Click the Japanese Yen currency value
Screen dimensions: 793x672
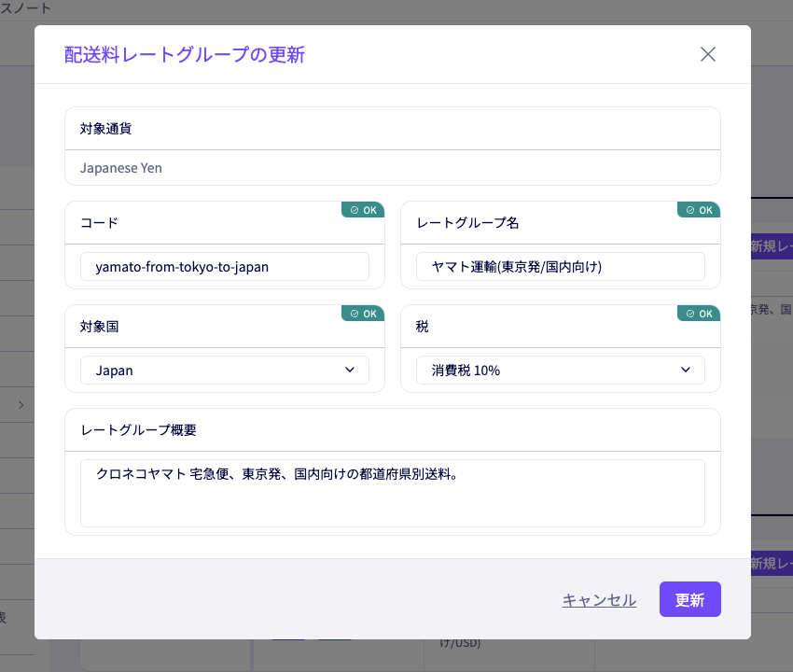121,168
